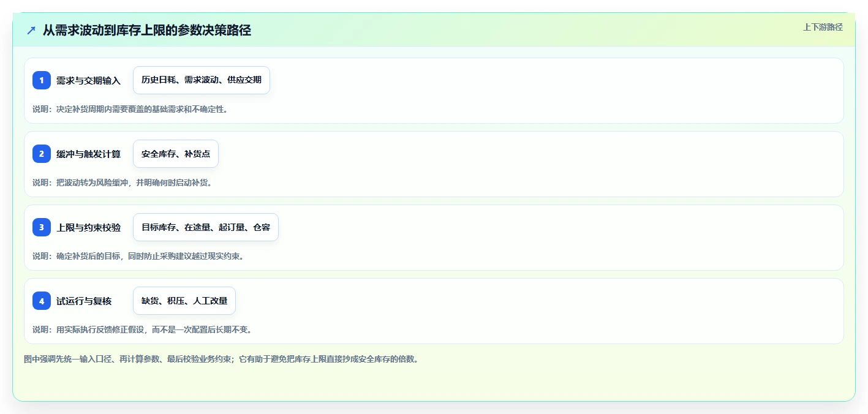Select the 上限与约束校验 step label

[x=88, y=228]
